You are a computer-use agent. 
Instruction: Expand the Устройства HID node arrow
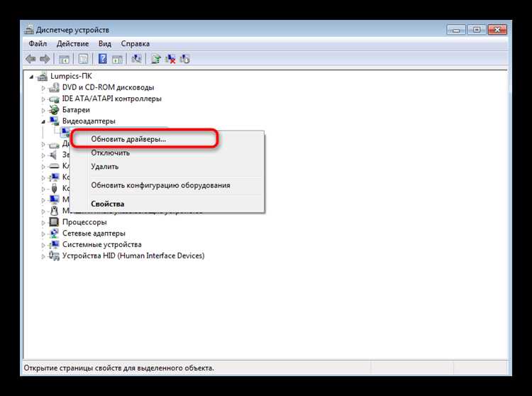tap(43, 256)
